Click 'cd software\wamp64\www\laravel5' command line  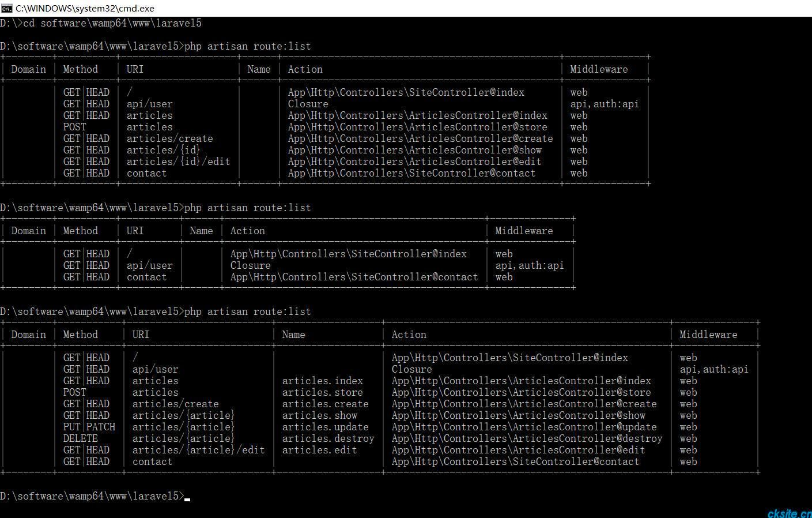112,23
